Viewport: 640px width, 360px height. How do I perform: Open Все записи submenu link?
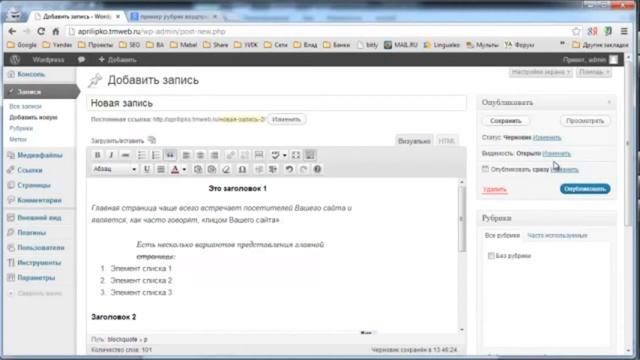[25, 107]
